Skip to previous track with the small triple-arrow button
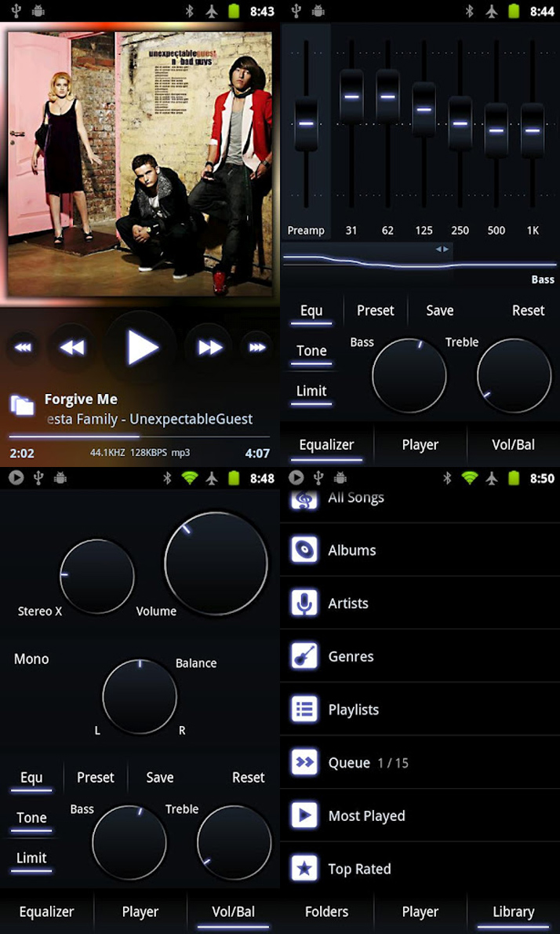The image size is (560, 934). (23, 348)
